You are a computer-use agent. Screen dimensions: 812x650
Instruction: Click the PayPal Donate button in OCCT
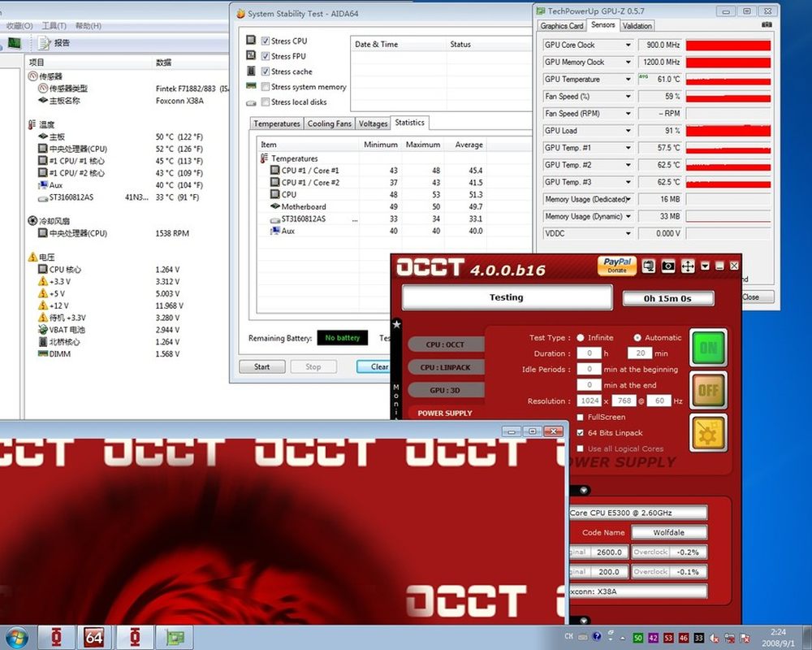point(616,266)
